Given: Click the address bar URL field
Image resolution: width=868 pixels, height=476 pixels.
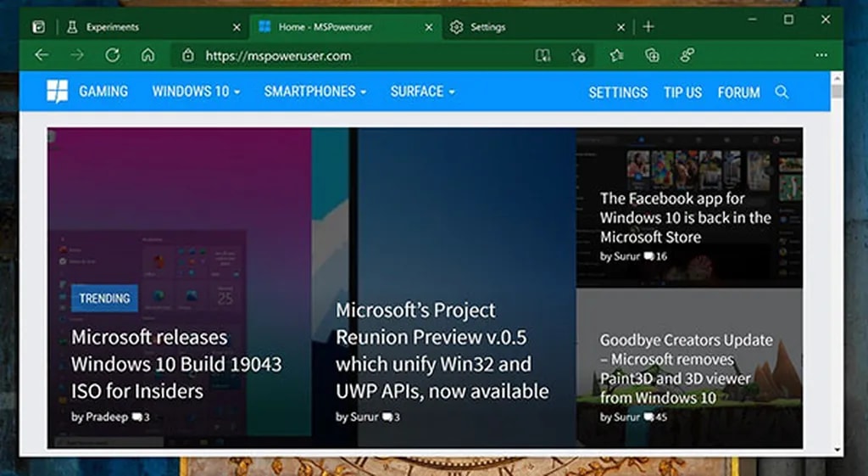Looking at the screenshot, I should pyautogui.click(x=356, y=56).
